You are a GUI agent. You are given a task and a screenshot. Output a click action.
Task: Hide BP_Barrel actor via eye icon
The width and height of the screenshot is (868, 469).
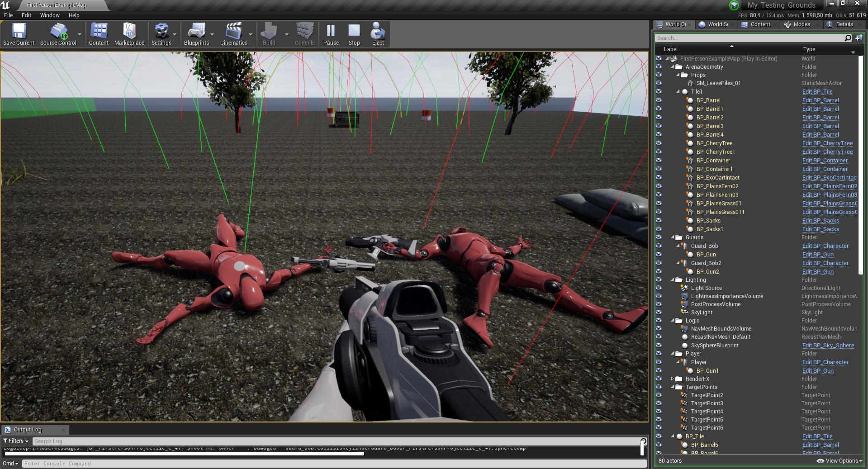pos(659,100)
